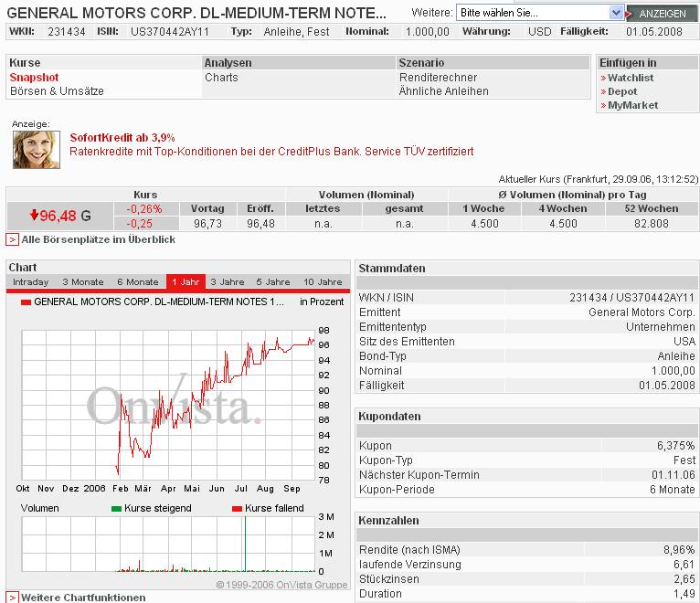Switch chart to 3 Monate tab
The image size is (700, 603).
pos(83,282)
